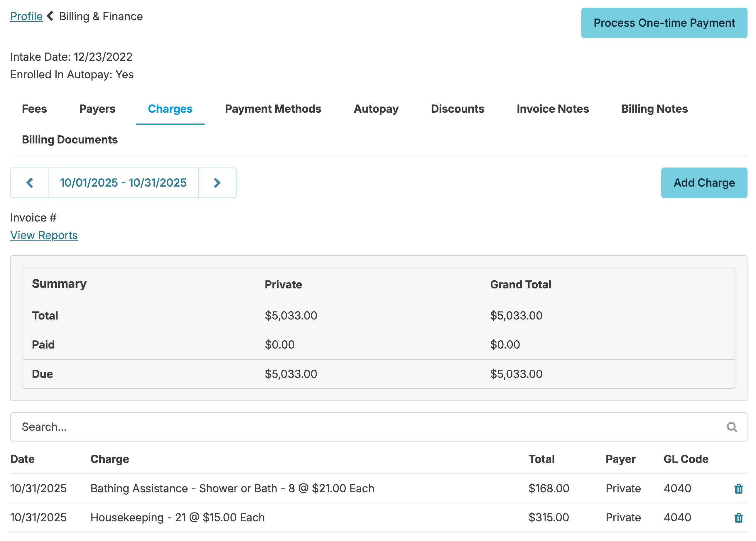Screen dimensions: 756x541
Task: Open the 10/01/2025 - 10/31/2025 date range picker
Action: point(123,182)
